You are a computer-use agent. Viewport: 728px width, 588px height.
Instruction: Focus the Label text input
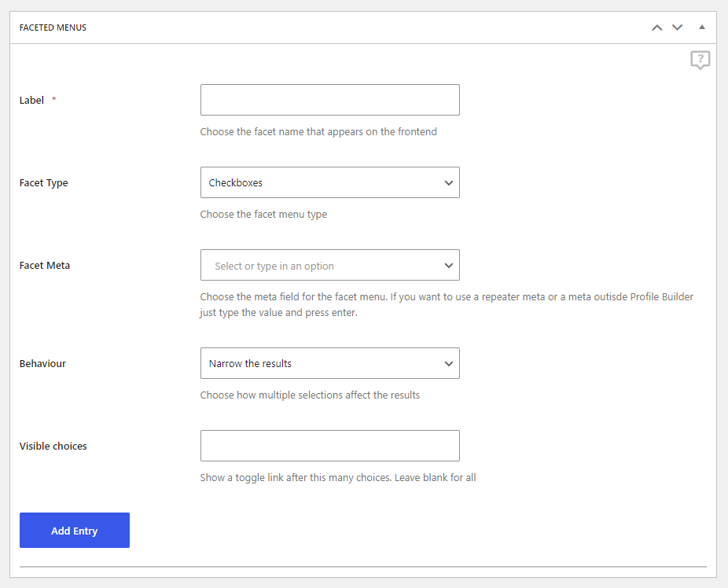tap(330, 100)
